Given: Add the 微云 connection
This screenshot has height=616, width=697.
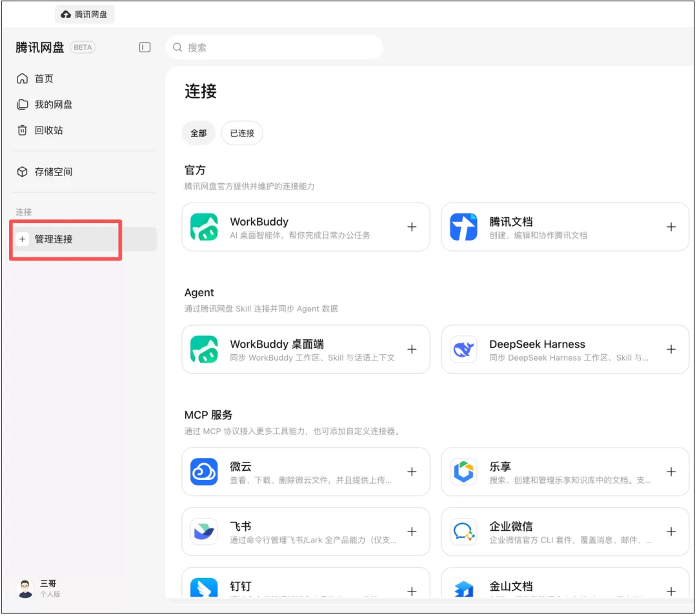Looking at the screenshot, I should tap(412, 472).
